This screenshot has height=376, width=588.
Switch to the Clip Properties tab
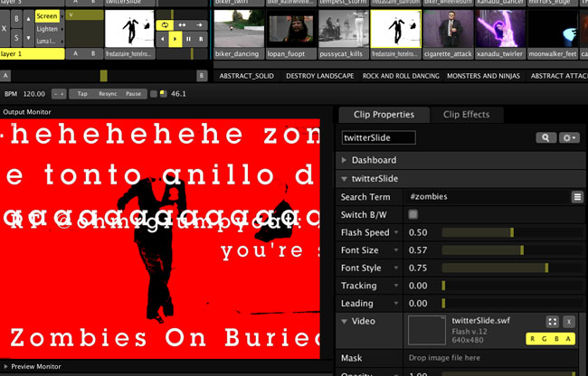click(x=384, y=115)
